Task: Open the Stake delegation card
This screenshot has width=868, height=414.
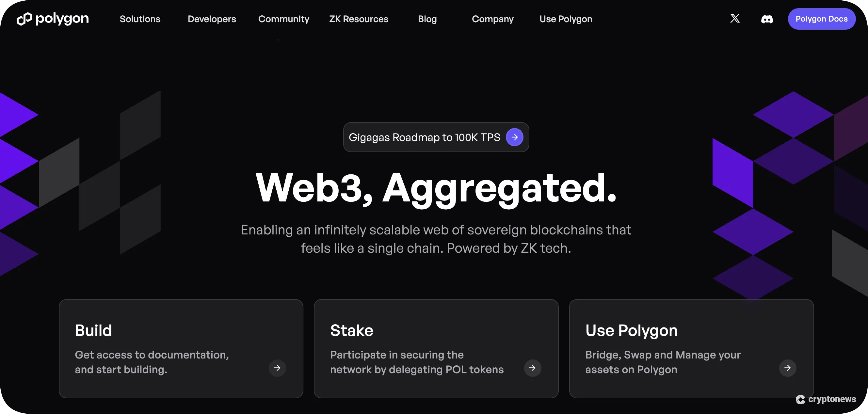Action: pos(436,349)
